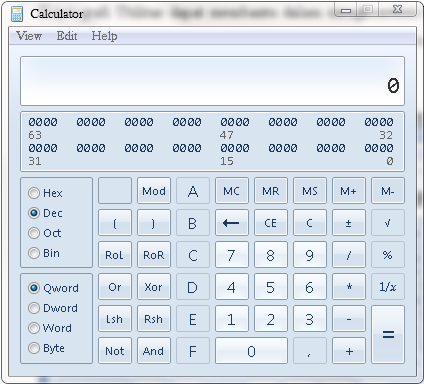
Task: Select the Hex number base
Action: pyautogui.click(x=45, y=193)
